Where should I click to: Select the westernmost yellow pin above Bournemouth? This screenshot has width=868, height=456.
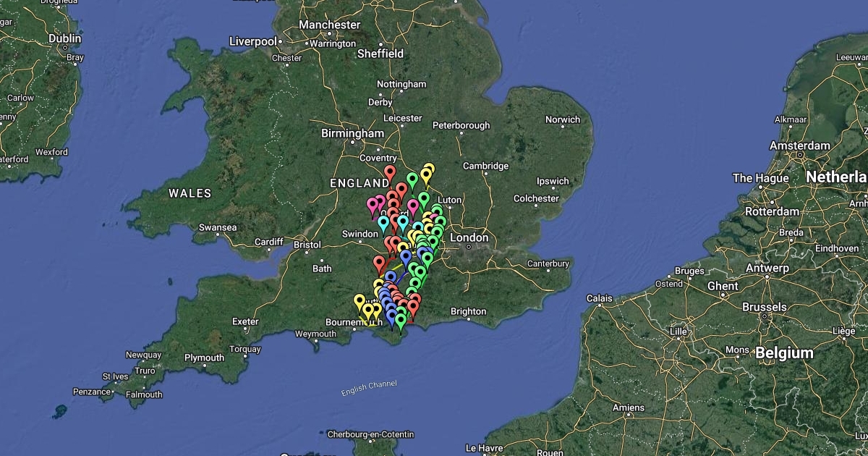point(359,301)
